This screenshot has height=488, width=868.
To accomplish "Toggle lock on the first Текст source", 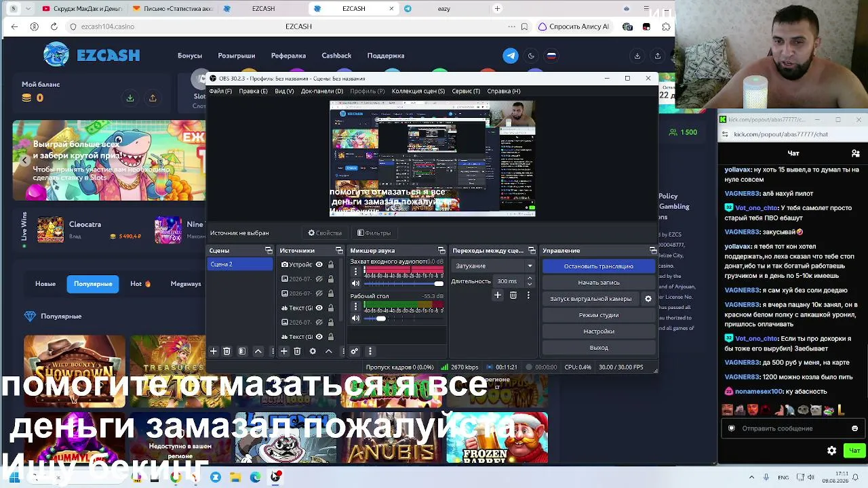I will [331, 308].
